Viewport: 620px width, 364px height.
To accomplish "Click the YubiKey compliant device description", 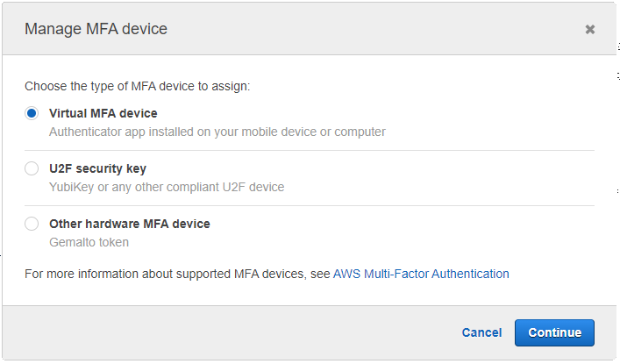I will pos(167,187).
